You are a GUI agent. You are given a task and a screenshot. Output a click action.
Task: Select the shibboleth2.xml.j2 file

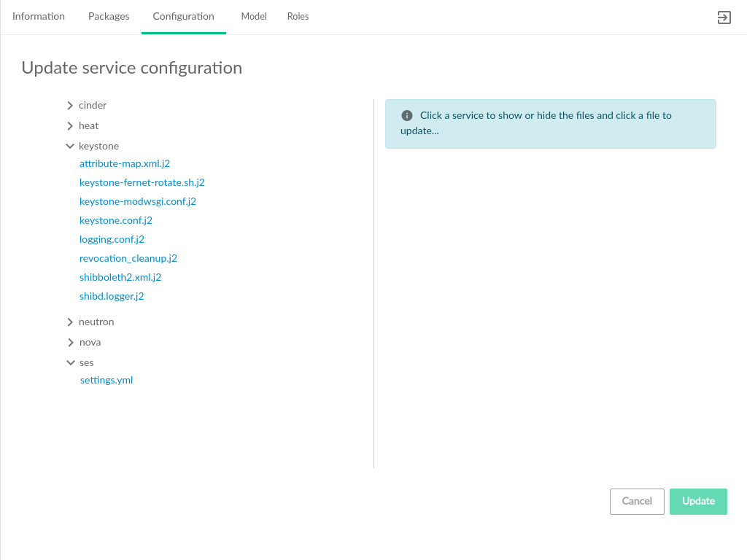click(x=120, y=277)
